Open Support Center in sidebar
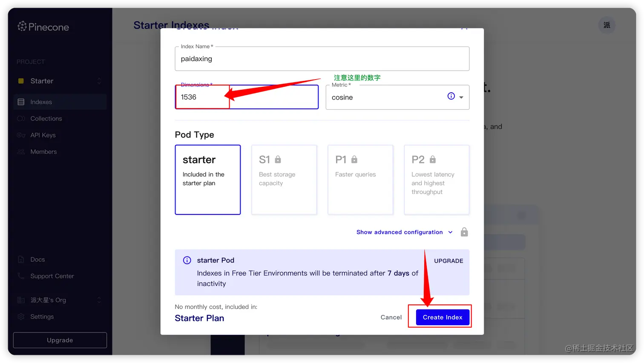The image size is (644, 363). click(52, 276)
